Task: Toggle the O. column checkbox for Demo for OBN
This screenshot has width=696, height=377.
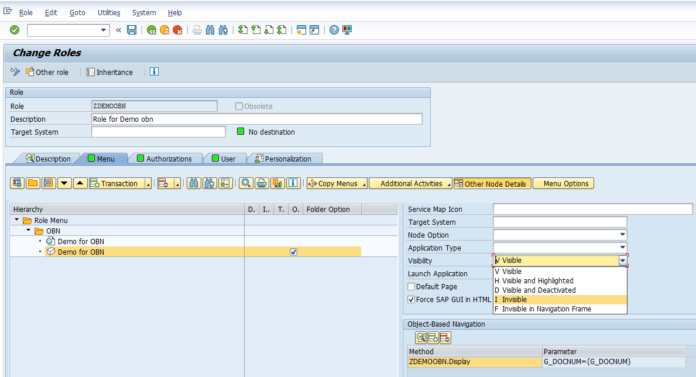Action: click(x=293, y=252)
